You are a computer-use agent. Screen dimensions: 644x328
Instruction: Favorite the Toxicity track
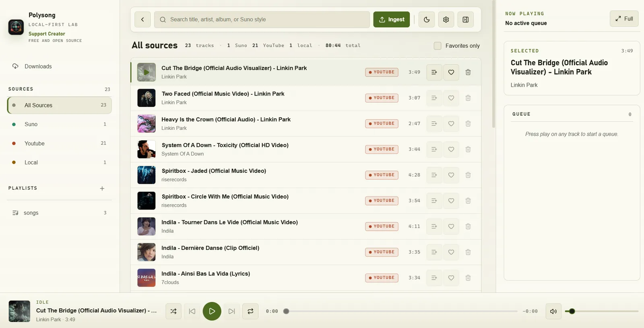[451, 149]
